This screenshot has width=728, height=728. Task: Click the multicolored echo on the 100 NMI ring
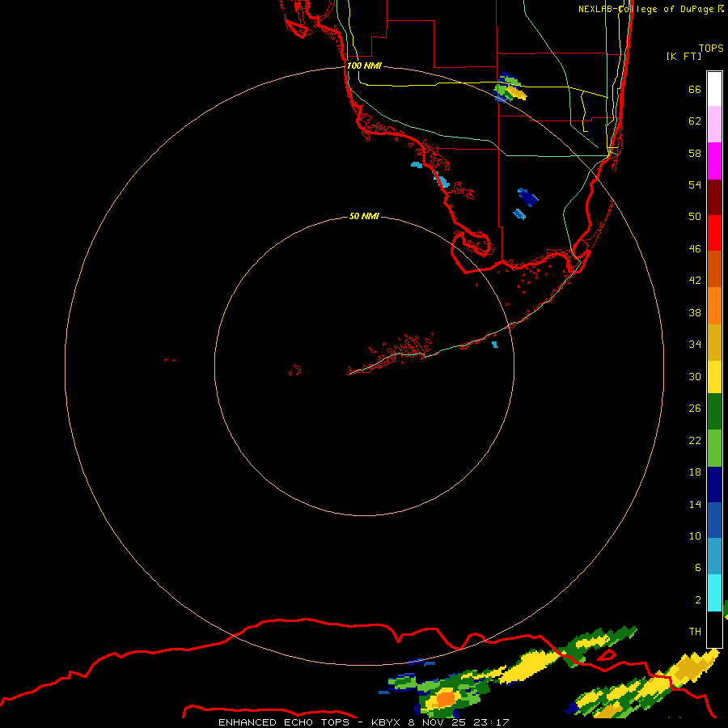pos(510,87)
